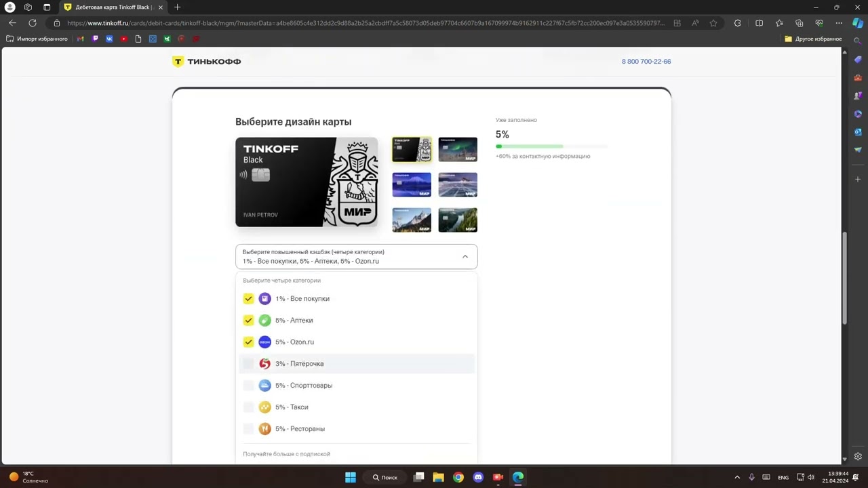Click the Tinkoff logo in the page header
Viewport: 868px width, 488px height.
coord(206,62)
